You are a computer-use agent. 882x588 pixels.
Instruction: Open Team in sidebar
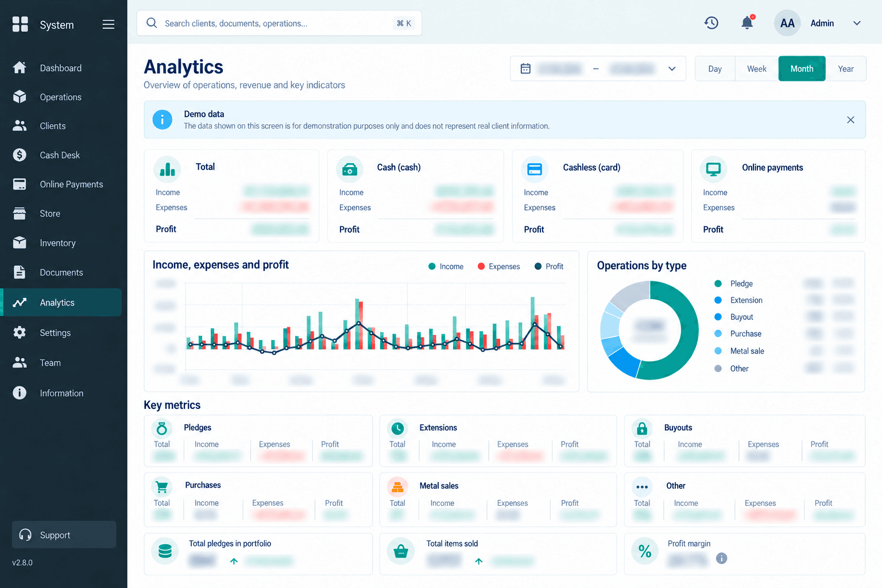[x=61, y=362]
